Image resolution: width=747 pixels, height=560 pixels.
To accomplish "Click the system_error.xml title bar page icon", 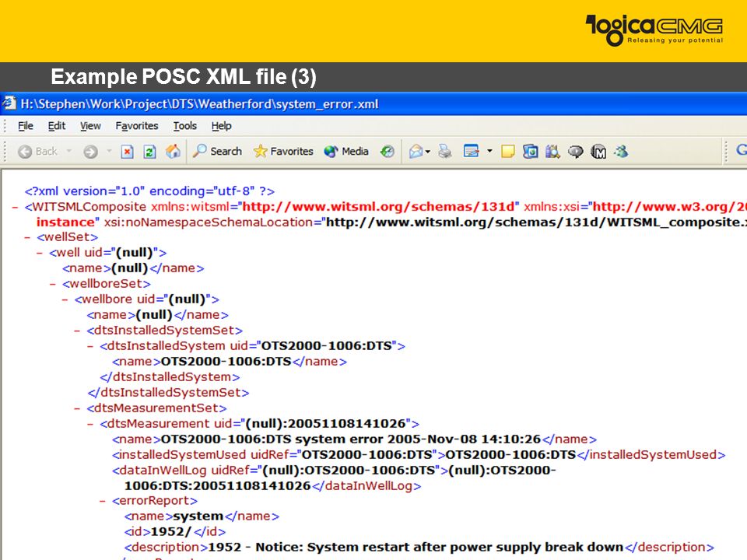I will tap(9, 103).
